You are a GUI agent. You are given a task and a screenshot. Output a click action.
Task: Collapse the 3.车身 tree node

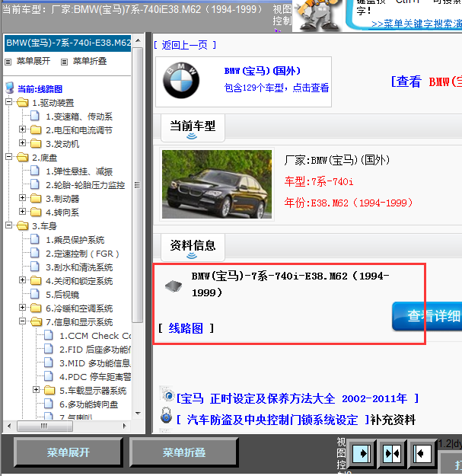[x=9, y=225]
